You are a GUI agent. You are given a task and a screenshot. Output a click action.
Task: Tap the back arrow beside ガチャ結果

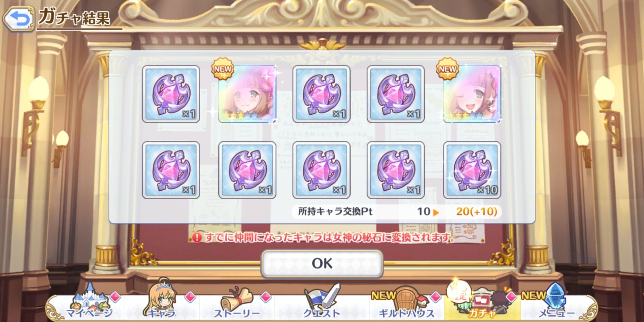[19, 19]
